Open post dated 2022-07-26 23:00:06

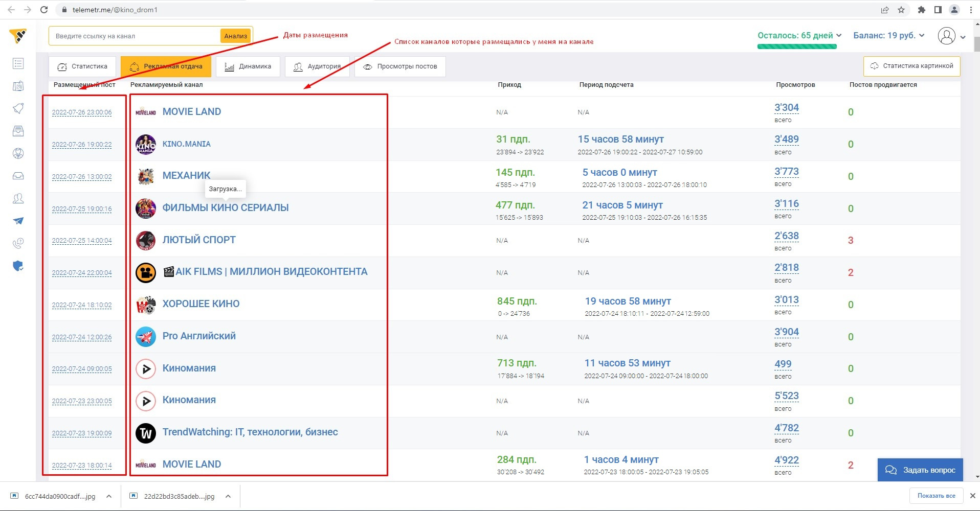click(x=82, y=112)
